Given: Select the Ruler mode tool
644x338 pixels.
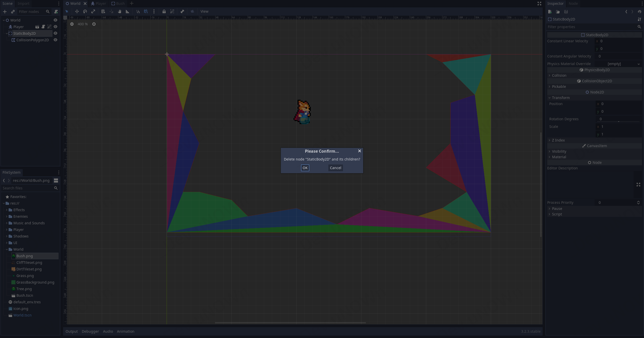Looking at the screenshot, I should click(x=128, y=11).
